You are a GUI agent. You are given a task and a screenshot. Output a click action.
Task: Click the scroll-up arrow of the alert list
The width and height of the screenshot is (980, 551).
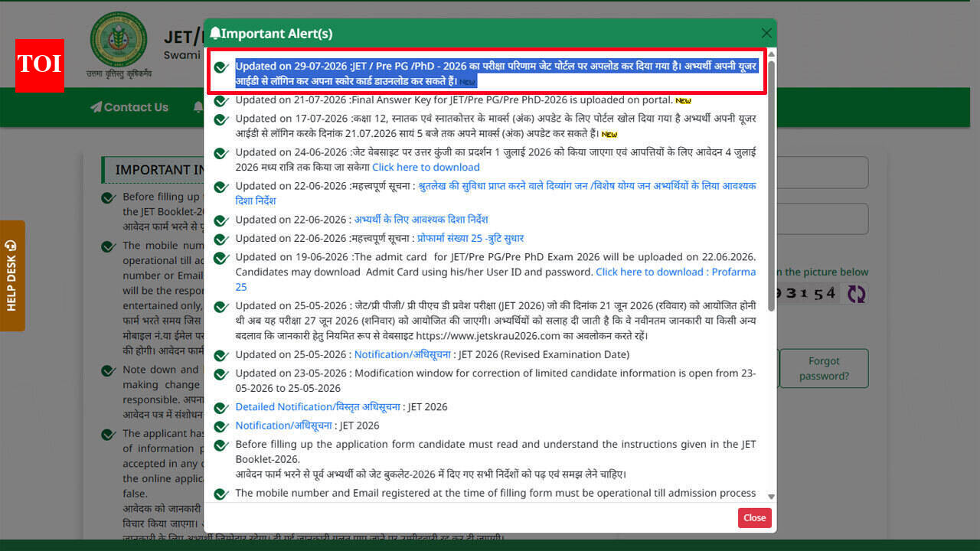(x=771, y=54)
